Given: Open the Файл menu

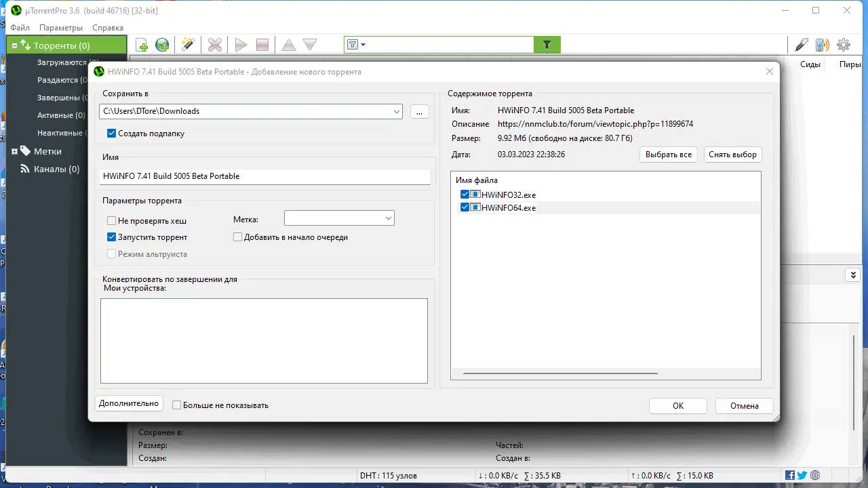Looking at the screenshot, I should click(19, 28).
